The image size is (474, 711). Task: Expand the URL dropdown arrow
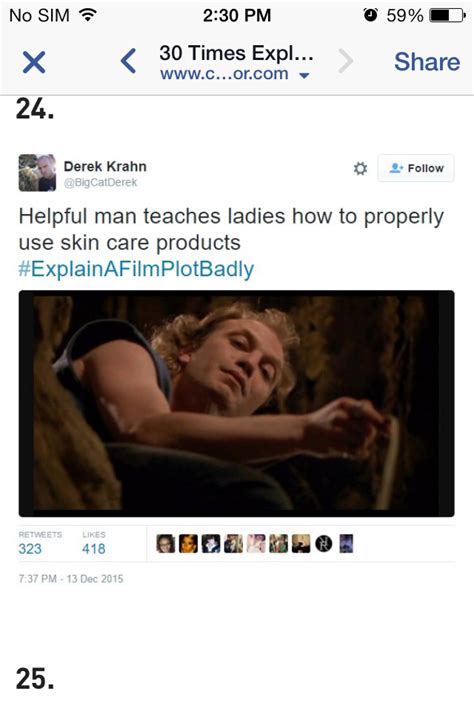(x=304, y=75)
